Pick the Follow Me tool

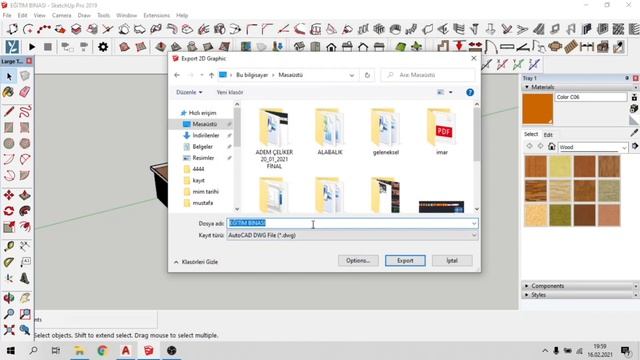click(24, 211)
